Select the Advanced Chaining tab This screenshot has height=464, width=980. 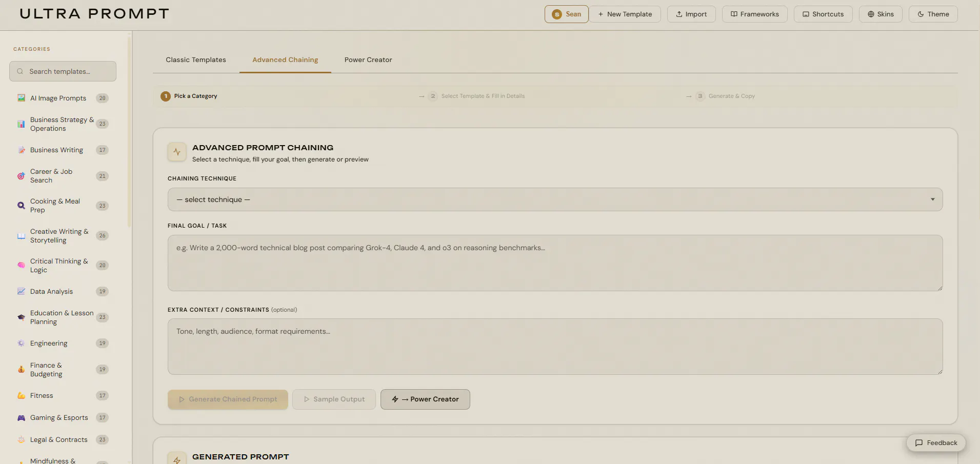click(285, 60)
